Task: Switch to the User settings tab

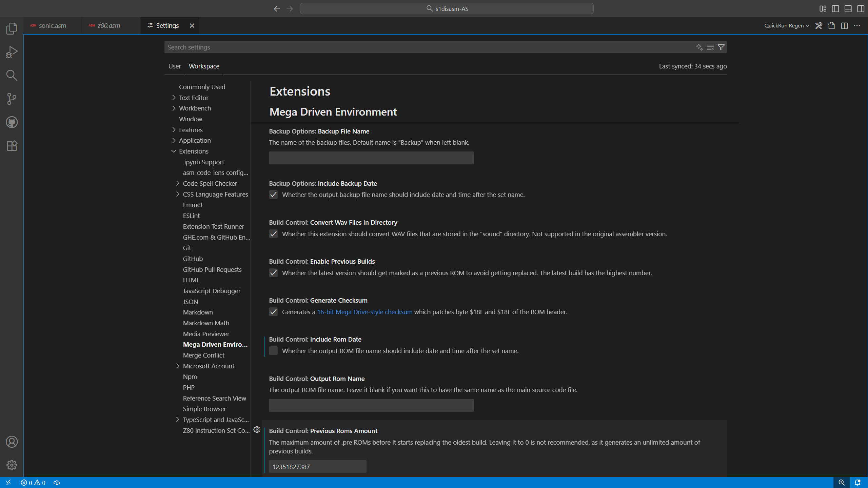Action: click(x=174, y=66)
